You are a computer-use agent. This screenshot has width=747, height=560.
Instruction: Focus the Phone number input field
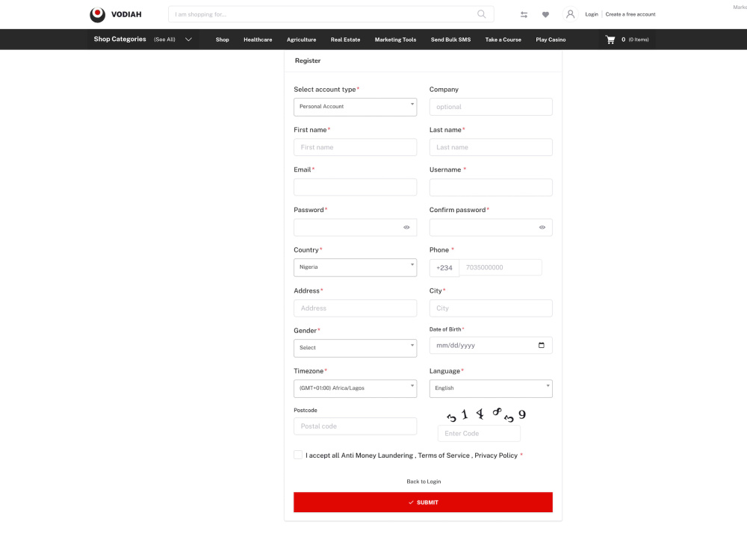(x=500, y=267)
